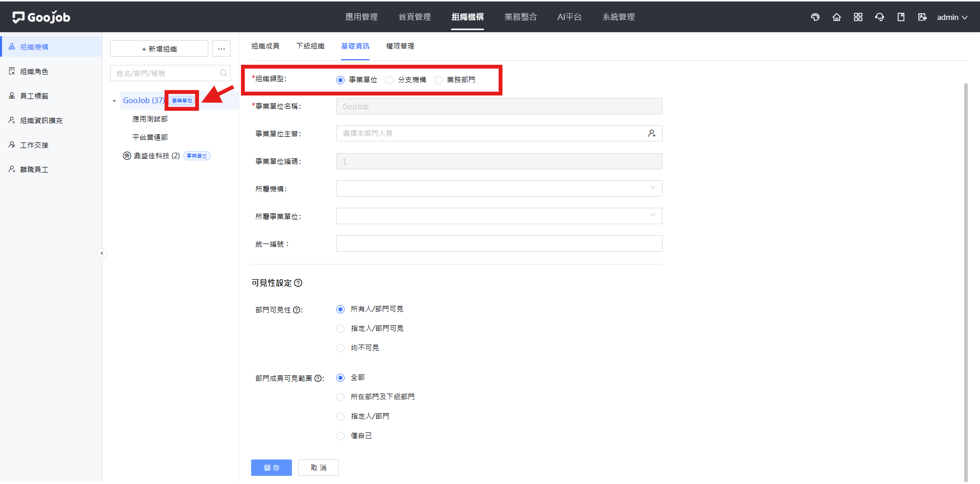Open 員工標籤 in left sidebar
The image size is (980, 484).
pos(51,95)
